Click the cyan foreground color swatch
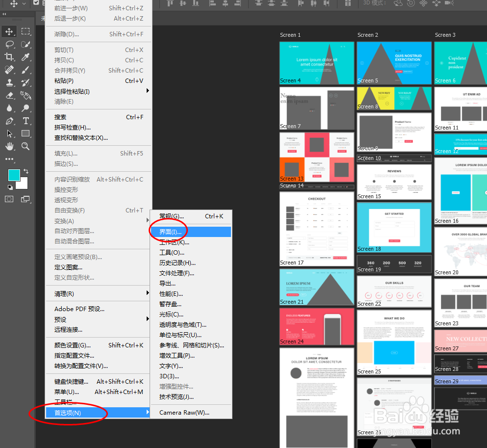The height and width of the screenshot is (448, 487). click(14, 175)
